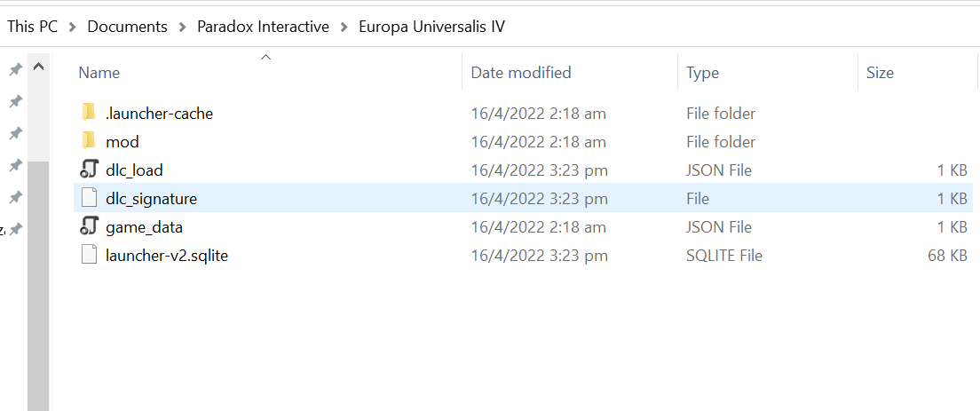This screenshot has width=980, height=411.
Task: Click the navigation pane scroll-up arrow
Action: point(38,67)
